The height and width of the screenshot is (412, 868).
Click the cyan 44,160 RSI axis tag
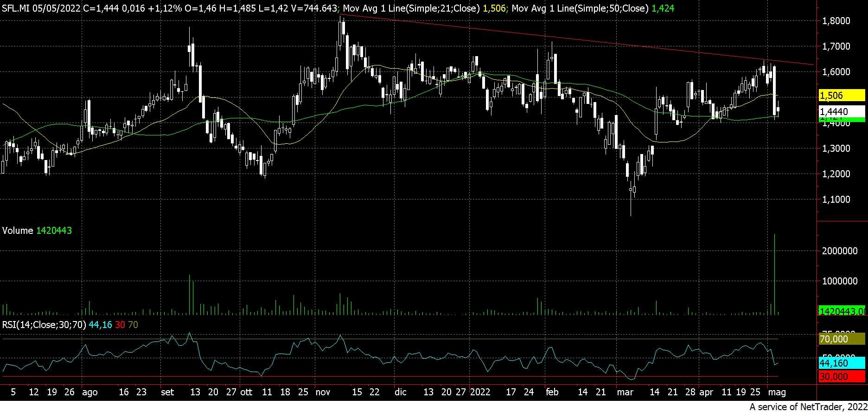[x=842, y=363]
